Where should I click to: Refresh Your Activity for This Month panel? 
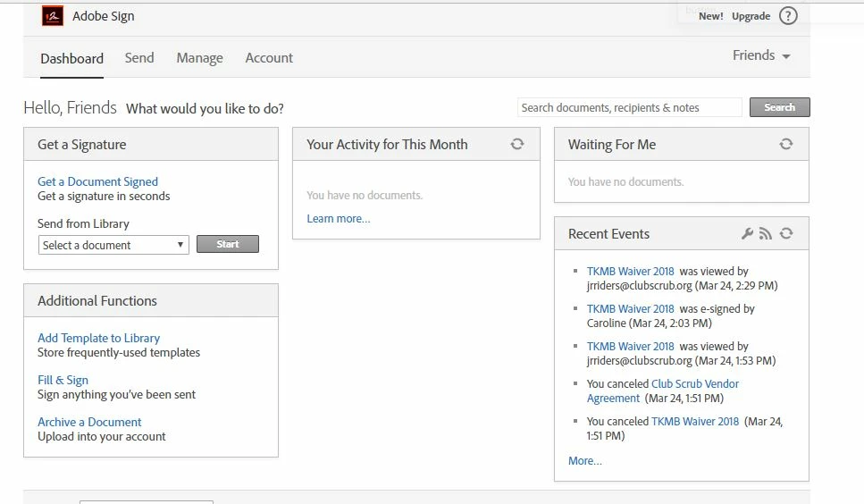[x=516, y=144]
